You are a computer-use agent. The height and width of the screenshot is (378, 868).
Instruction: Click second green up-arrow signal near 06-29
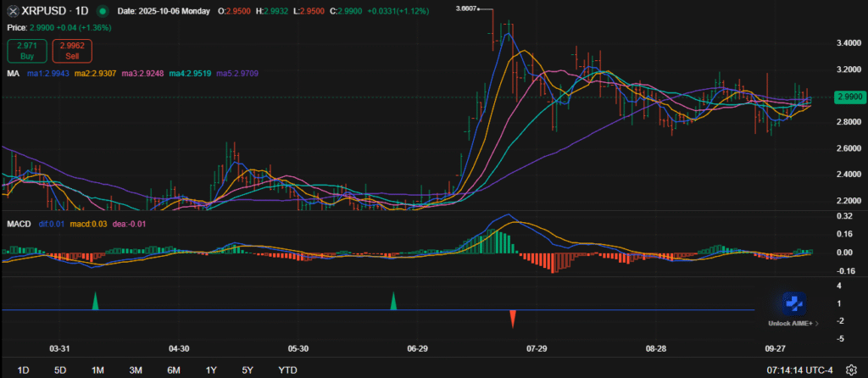[392, 301]
